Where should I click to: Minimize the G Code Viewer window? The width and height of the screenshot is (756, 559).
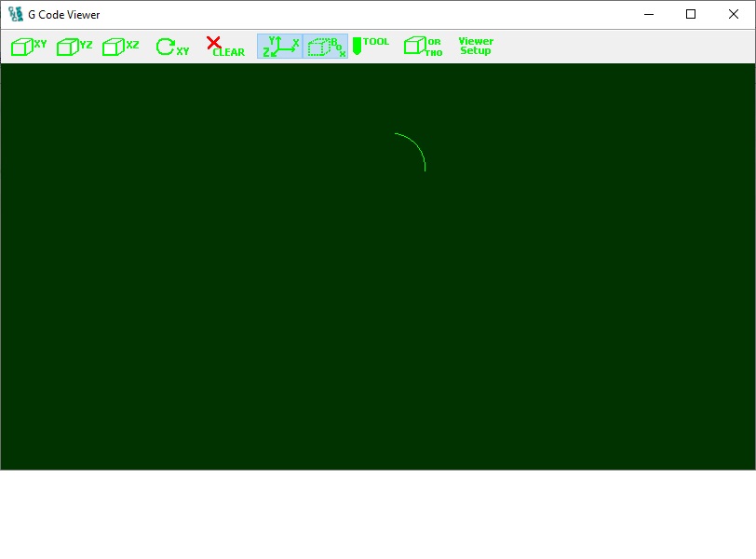(x=648, y=14)
